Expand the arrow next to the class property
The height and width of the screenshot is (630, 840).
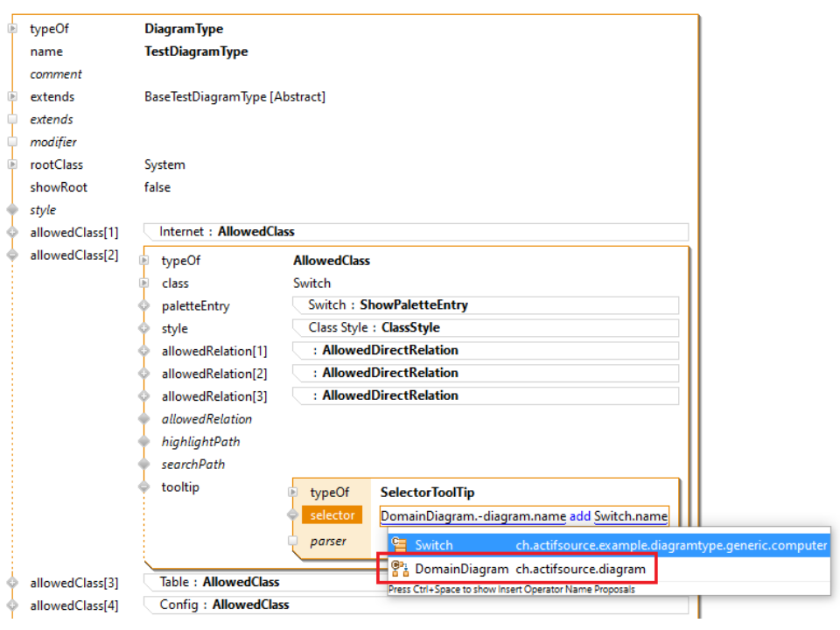coord(143,283)
